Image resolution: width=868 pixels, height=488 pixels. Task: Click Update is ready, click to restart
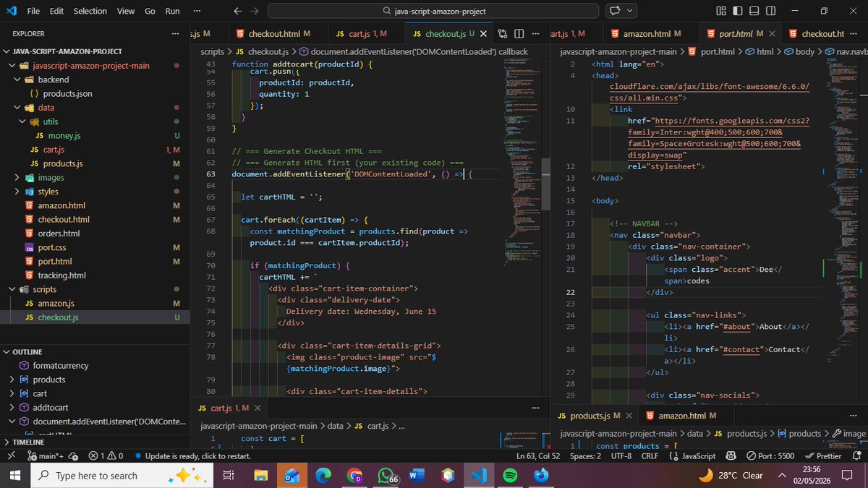tap(193, 456)
